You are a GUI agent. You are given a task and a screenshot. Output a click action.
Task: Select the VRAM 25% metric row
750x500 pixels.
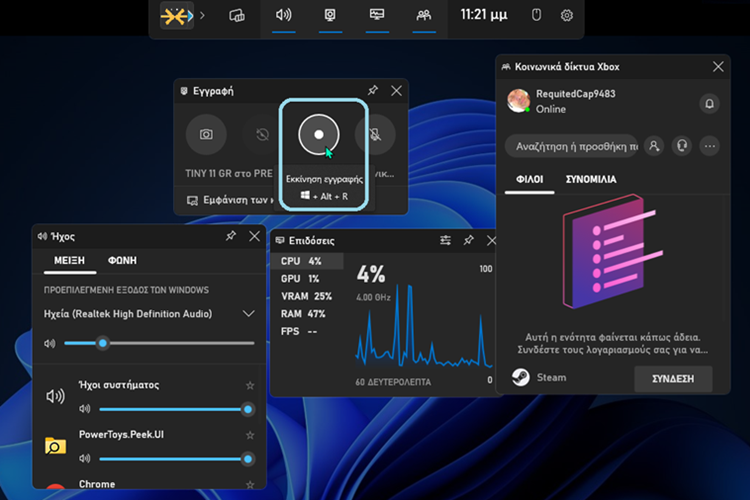click(x=307, y=297)
